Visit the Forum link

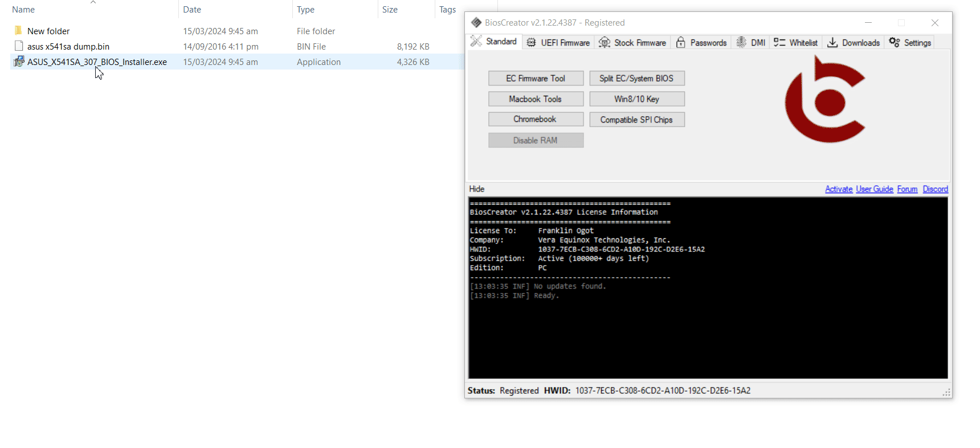(x=907, y=189)
